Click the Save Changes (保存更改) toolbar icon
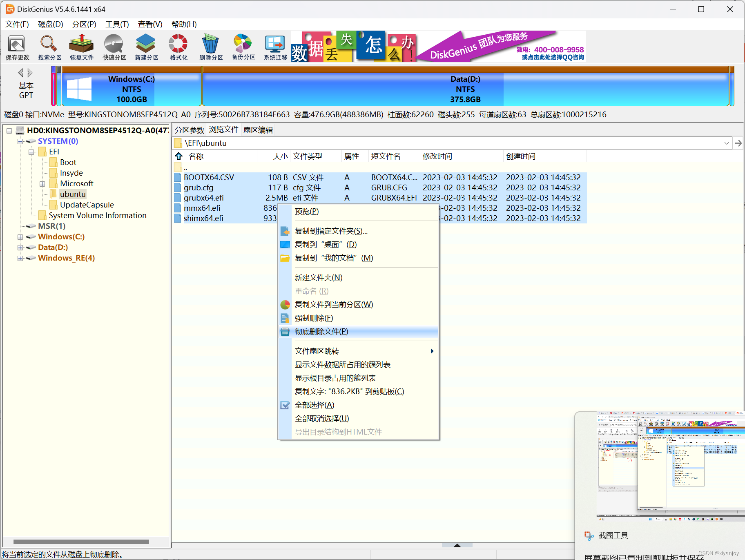Viewport: 745px width, 560px height. click(x=17, y=47)
